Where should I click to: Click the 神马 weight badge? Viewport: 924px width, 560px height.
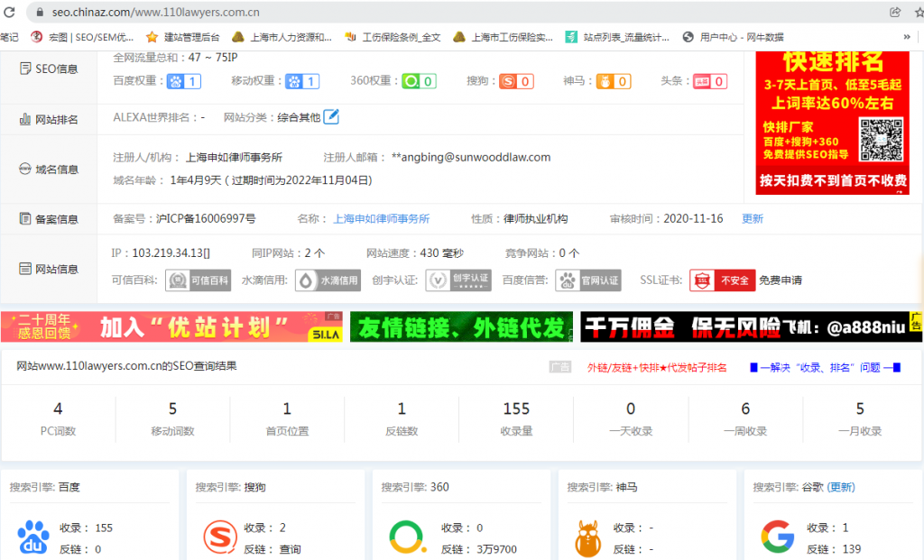click(614, 81)
